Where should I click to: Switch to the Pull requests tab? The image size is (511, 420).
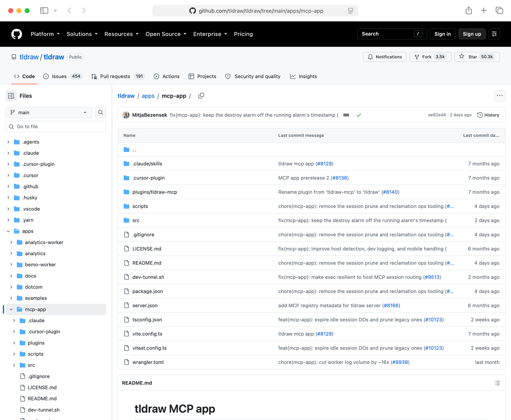[118, 76]
